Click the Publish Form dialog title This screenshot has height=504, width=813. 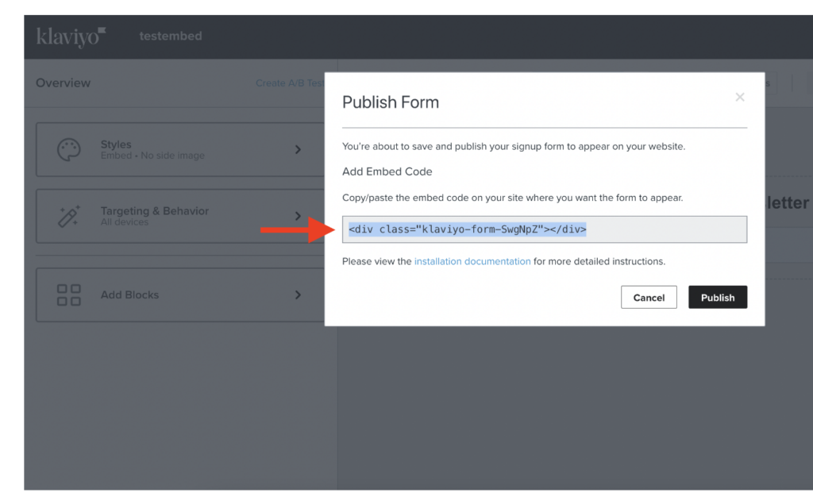391,102
